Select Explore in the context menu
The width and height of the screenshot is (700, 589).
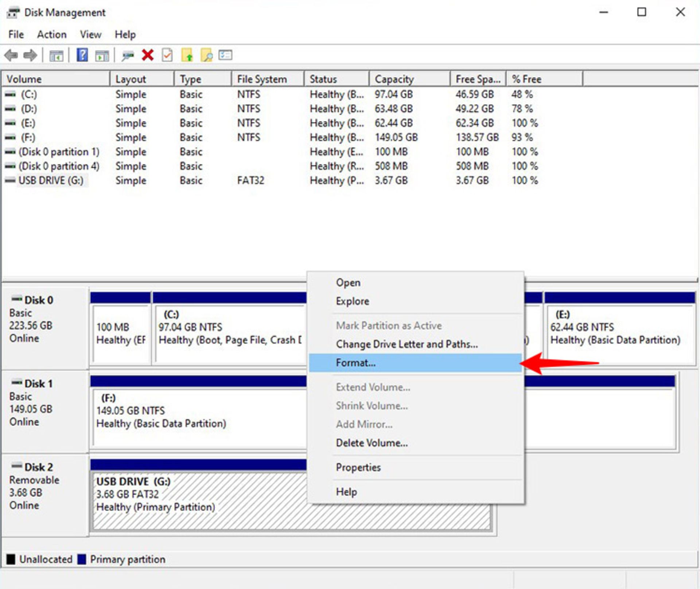pyautogui.click(x=352, y=301)
